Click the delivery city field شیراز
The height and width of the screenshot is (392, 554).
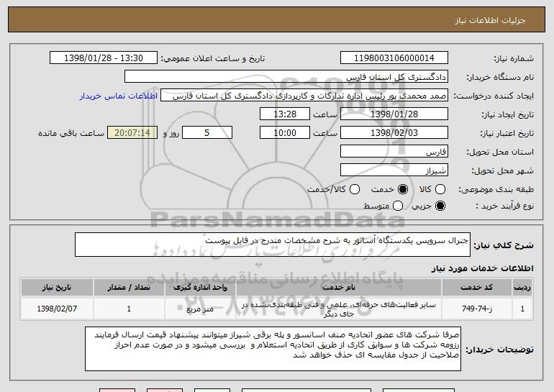394,170
